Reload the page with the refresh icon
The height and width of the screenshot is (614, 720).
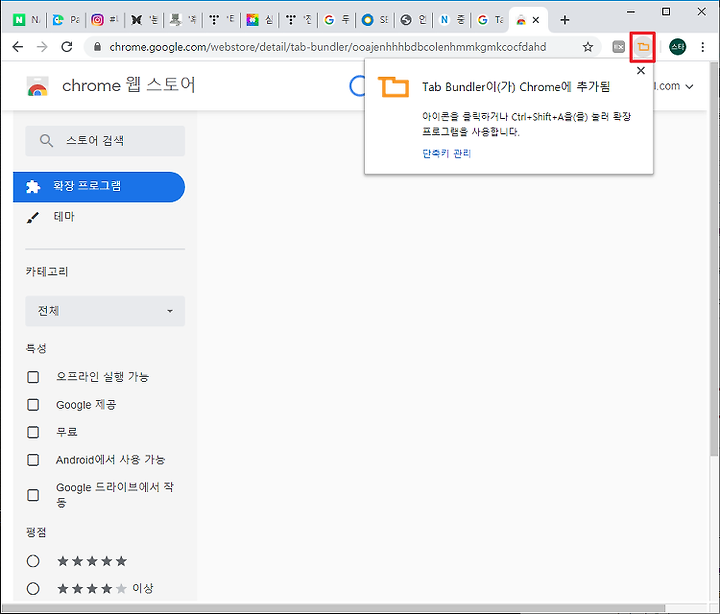tap(67, 47)
